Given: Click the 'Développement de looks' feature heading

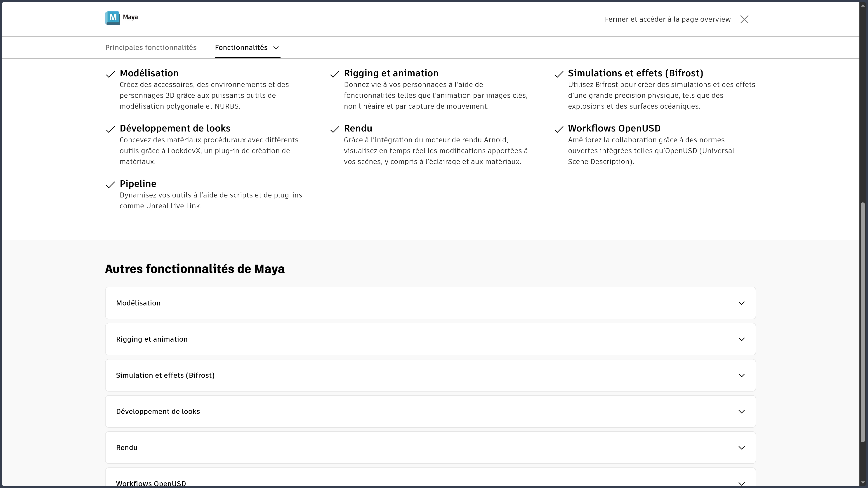Looking at the screenshot, I should pos(175,128).
